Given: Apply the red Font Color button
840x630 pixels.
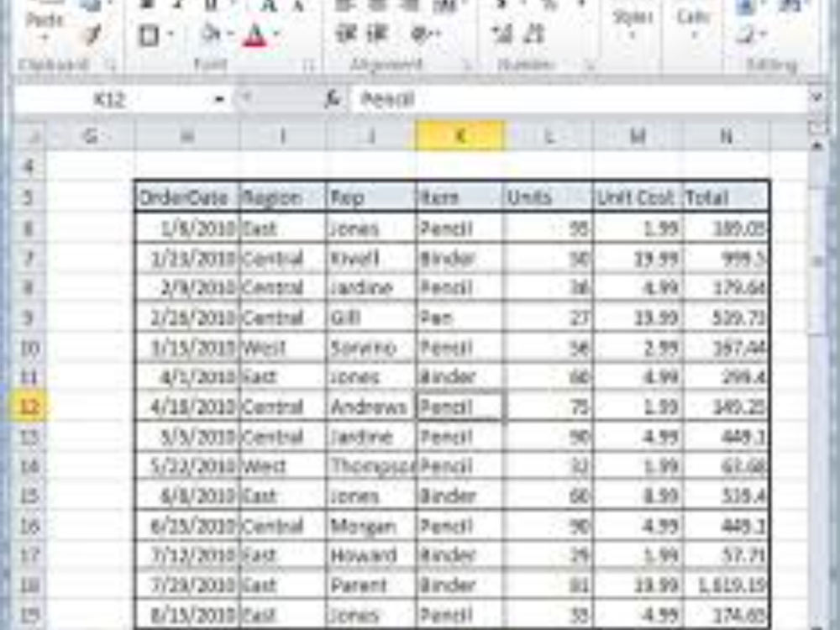Looking at the screenshot, I should 255,35.
